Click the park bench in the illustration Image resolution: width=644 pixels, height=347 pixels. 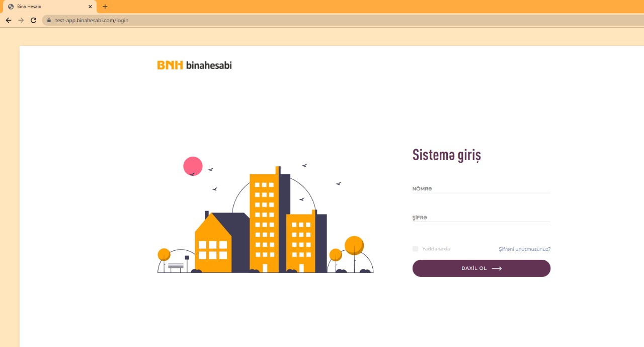click(176, 266)
